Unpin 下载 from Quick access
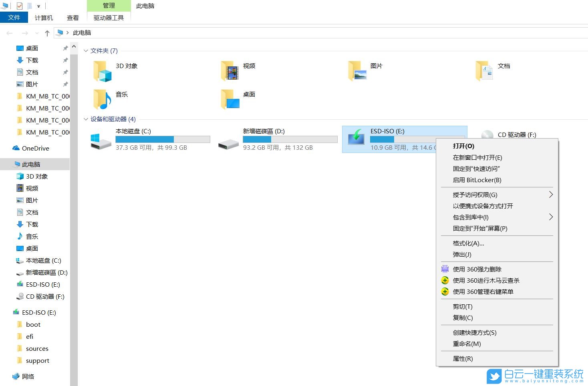Screen dimensions: 588x386 point(65,60)
